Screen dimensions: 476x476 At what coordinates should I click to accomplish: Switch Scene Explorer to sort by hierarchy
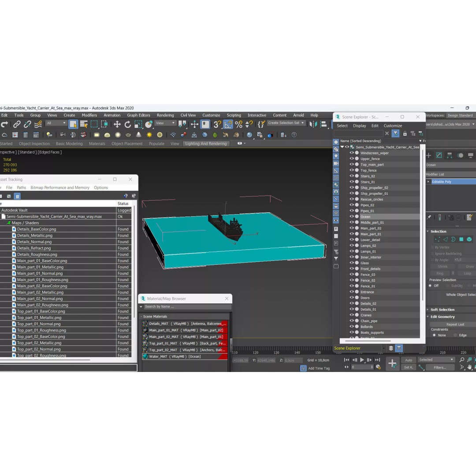(399, 348)
